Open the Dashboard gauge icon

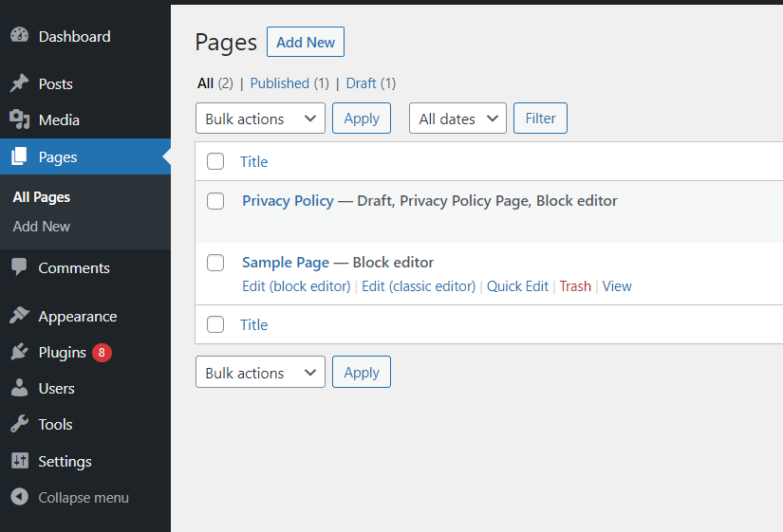[20, 35]
